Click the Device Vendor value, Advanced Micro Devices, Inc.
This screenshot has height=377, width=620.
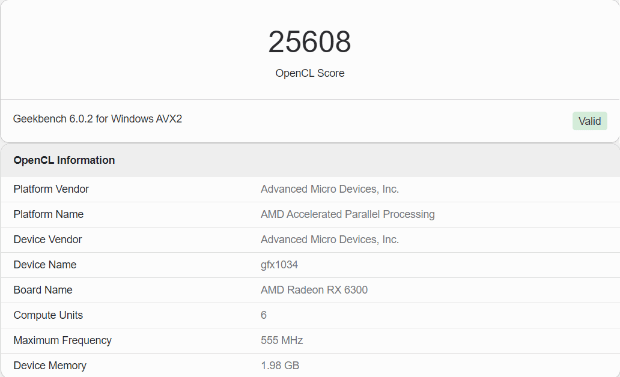pyautogui.click(x=329, y=239)
